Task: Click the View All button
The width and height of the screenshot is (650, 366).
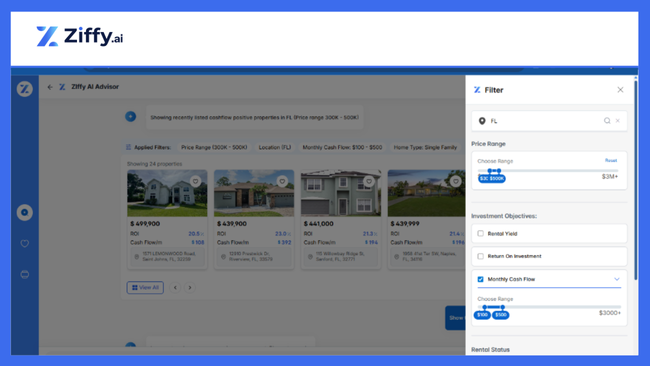Action: point(145,287)
